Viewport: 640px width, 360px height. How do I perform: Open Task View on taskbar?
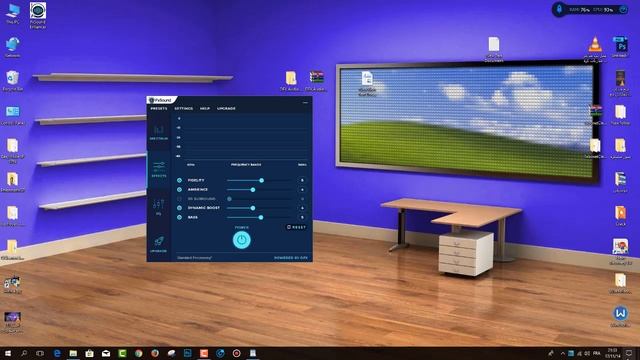(40, 353)
